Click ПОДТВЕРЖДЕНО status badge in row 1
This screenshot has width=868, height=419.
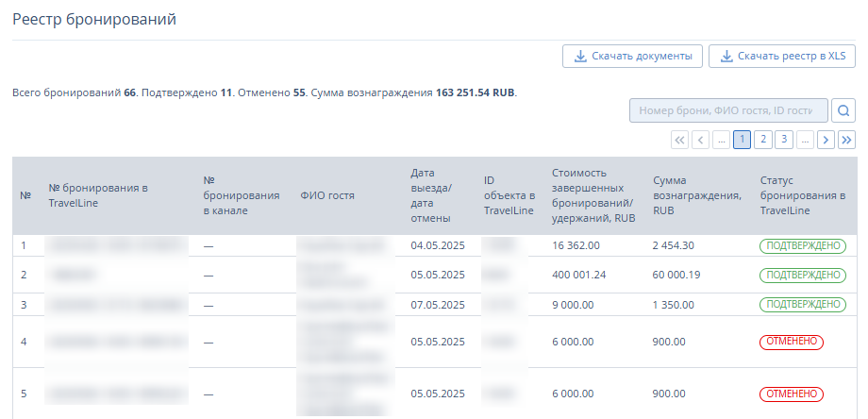click(x=801, y=245)
